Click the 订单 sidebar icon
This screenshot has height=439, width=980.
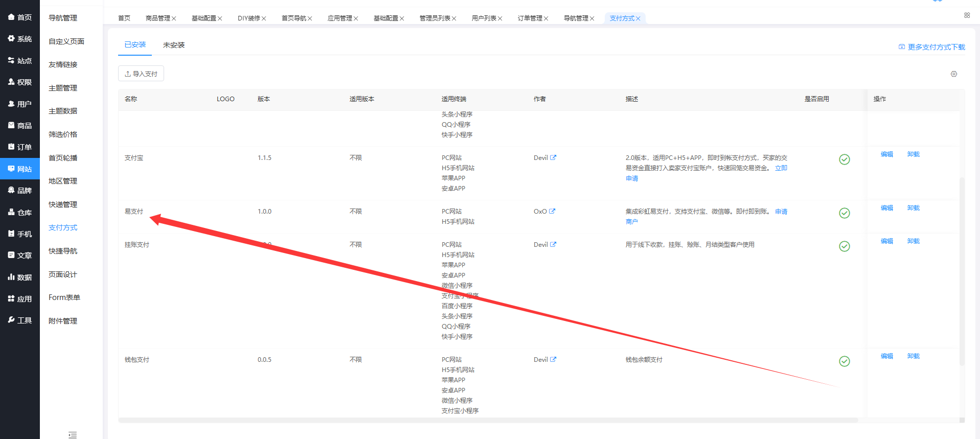coord(11,147)
